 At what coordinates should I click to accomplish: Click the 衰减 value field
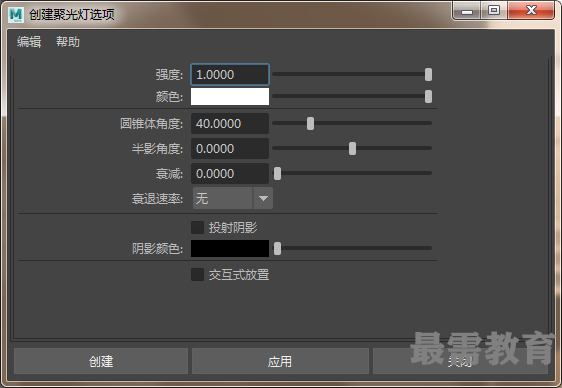[x=230, y=174]
